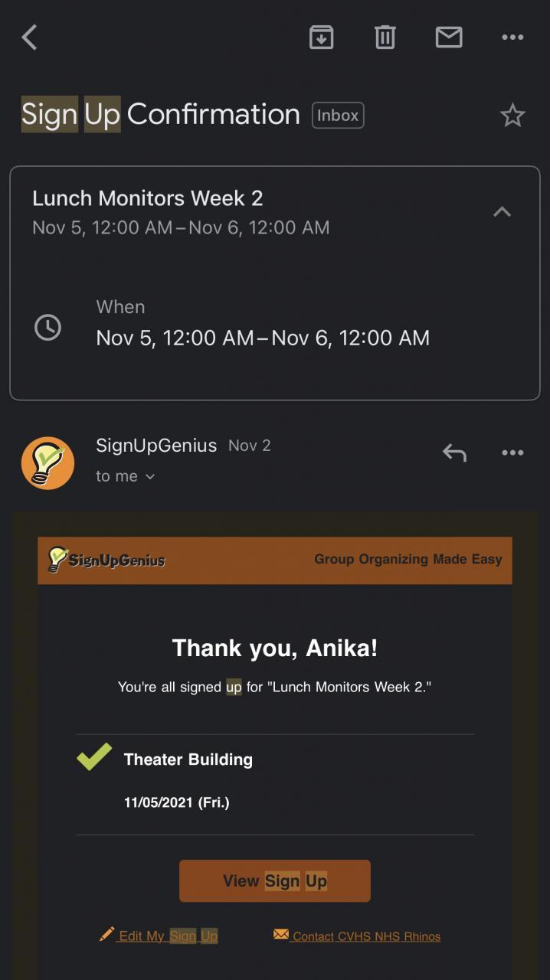Screen dimensions: 550x980
Task: Tap the SignUpGenius sender name
Action: (x=156, y=446)
